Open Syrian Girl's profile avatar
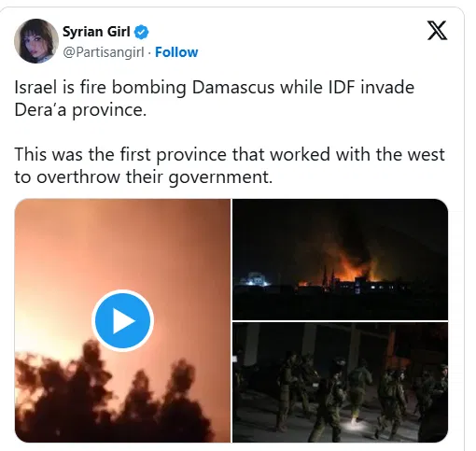This screenshot has height=451, width=476. click(x=36, y=41)
